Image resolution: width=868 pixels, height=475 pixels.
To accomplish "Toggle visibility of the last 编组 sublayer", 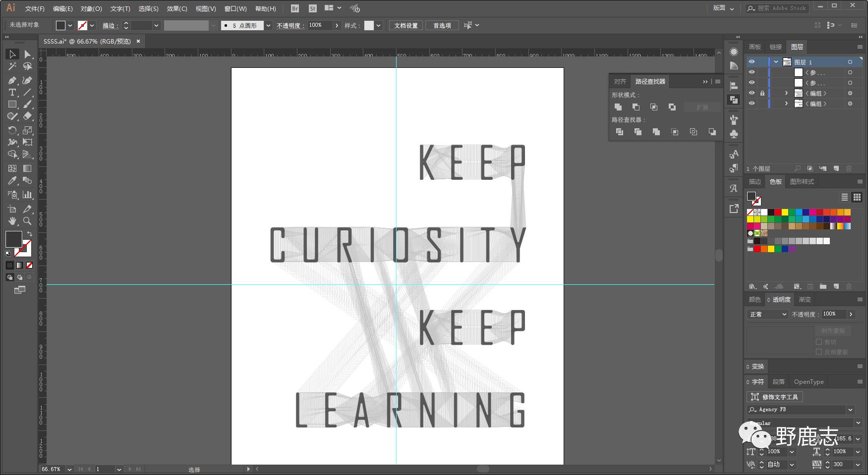I will [752, 104].
